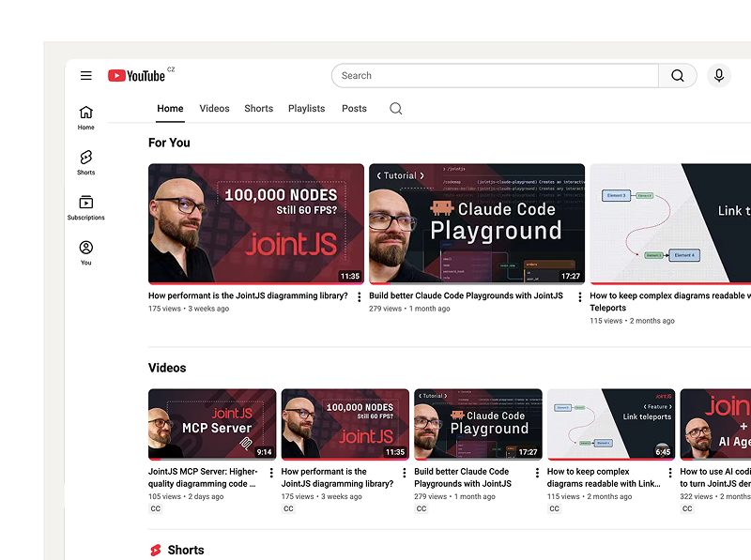Open the You section in sidebar
This screenshot has width=751, height=560.
point(86,252)
